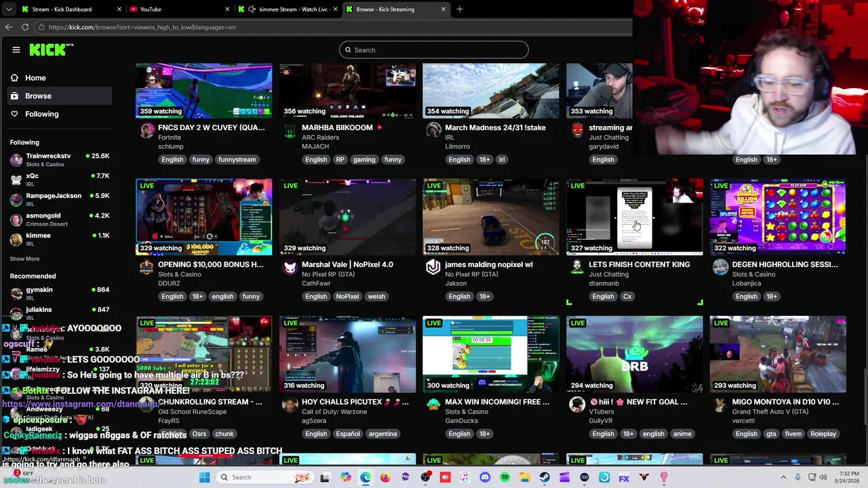868x488 pixels.
Task: Click xQc avatar in Following list
Action: tap(16, 180)
